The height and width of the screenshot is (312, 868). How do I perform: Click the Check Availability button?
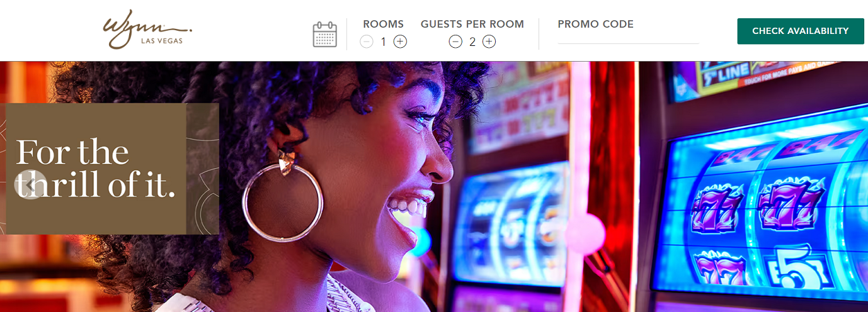pyautogui.click(x=801, y=31)
